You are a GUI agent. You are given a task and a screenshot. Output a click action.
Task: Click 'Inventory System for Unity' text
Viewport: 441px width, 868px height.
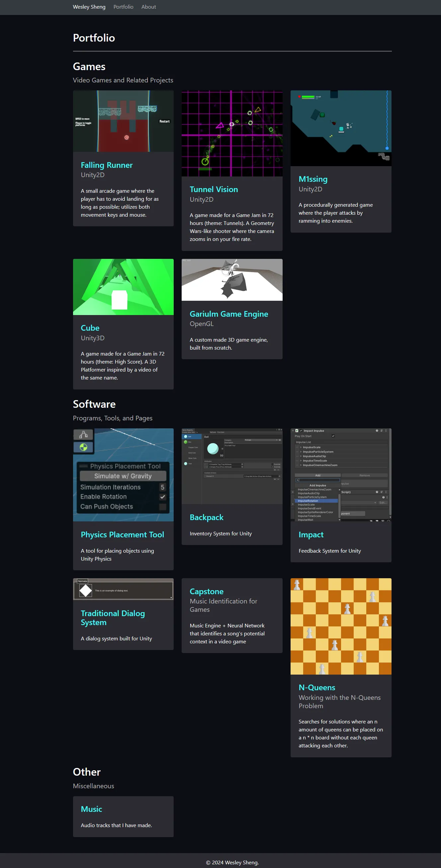[221, 533]
